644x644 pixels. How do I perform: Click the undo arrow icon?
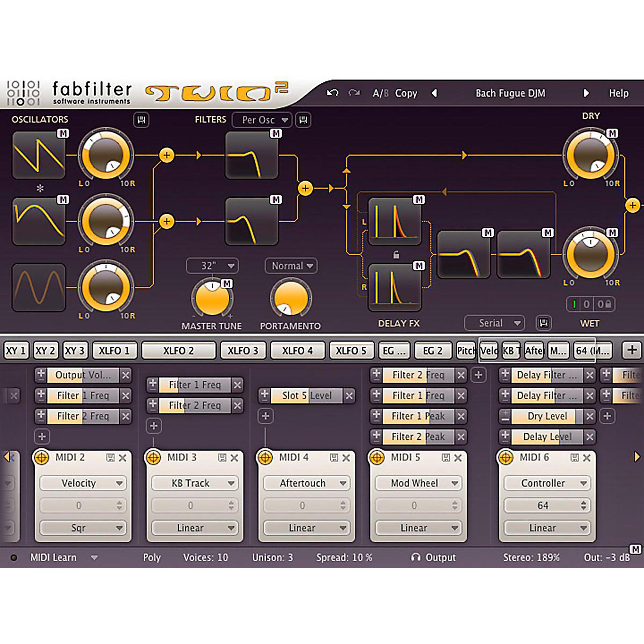tap(332, 93)
